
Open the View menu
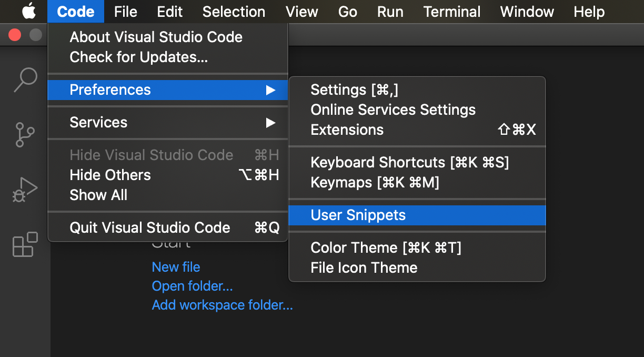click(x=302, y=12)
